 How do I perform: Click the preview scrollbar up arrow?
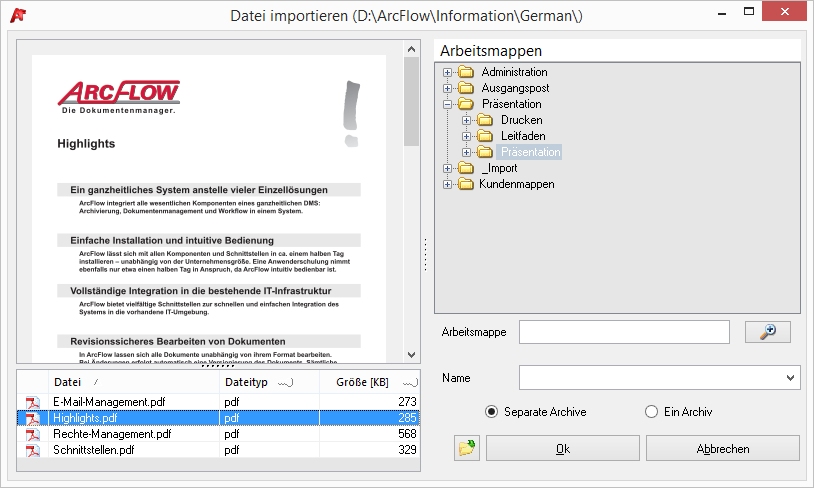(411, 49)
